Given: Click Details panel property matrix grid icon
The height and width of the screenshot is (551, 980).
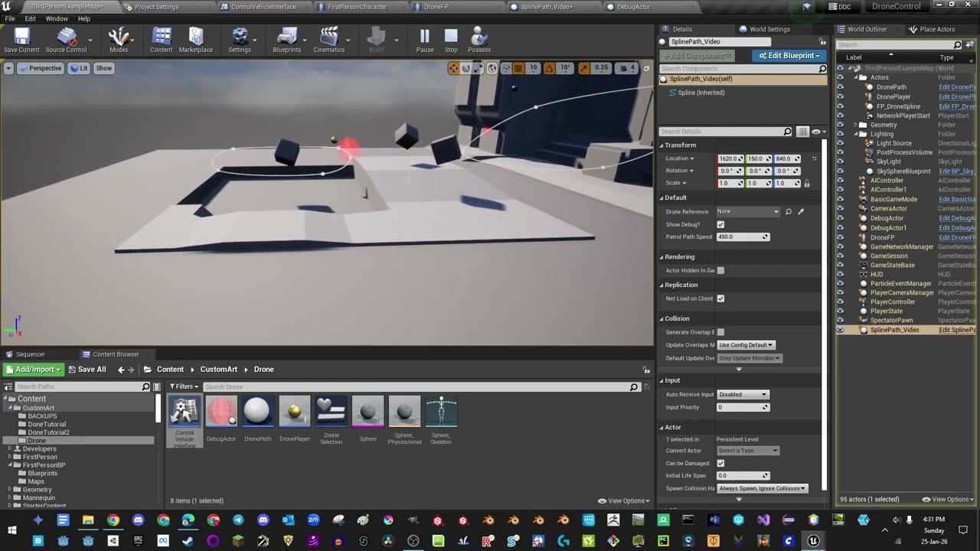Looking at the screenshot, I should [802, 132].
